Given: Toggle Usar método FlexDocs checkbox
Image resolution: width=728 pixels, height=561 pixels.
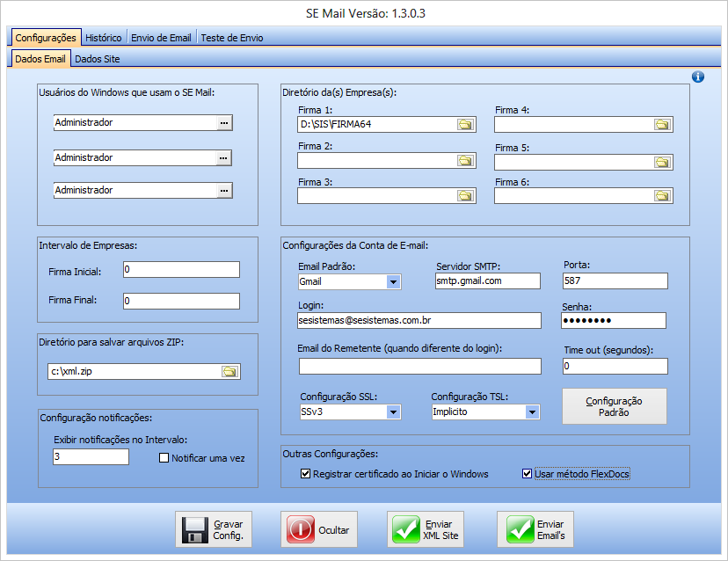Looking at the screenshot, I should click(x=528, y=474).
